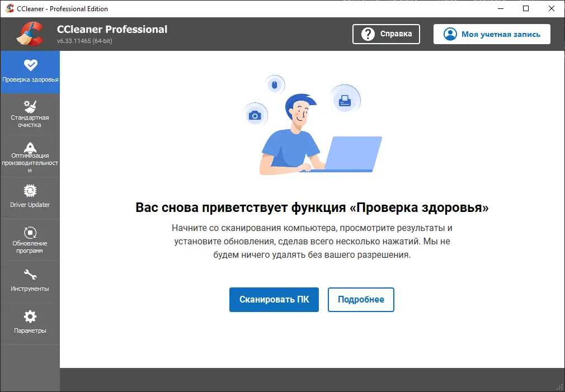Click the welcome heading «Проверка здоровья»
Screen dimensions: 565x392
click(x=312, y=207)
